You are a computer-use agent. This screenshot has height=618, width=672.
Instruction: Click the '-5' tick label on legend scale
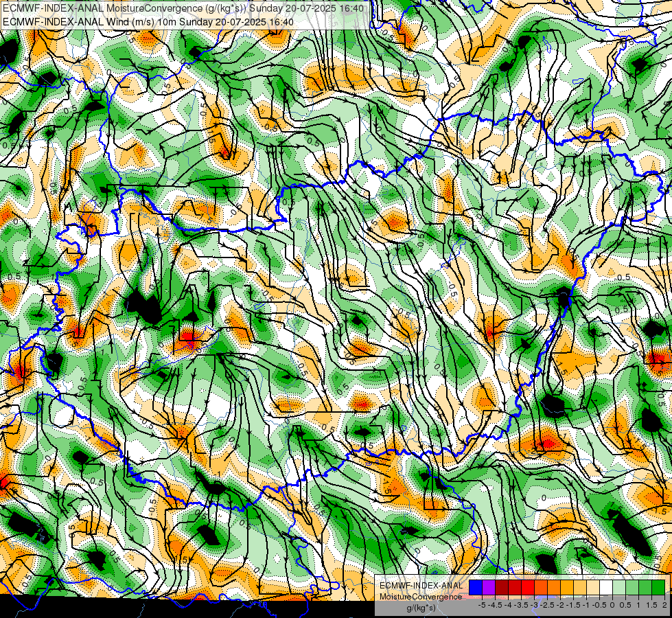coord(482,605)
